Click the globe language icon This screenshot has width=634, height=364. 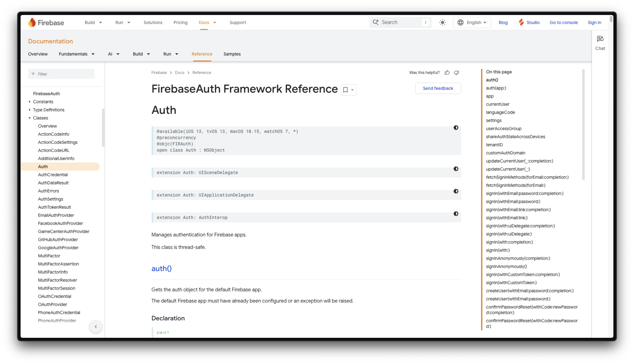(461, 22)
